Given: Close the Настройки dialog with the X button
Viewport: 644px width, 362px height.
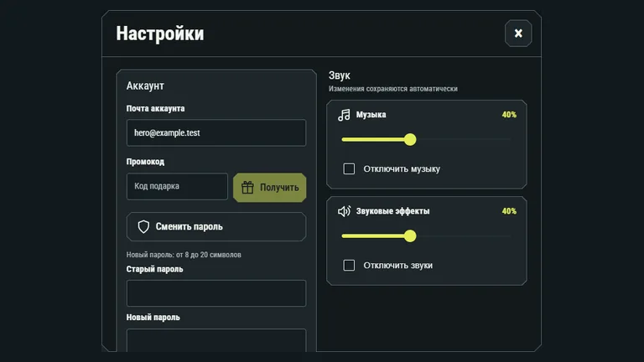Looking at the screenshot, I should 518,34.
